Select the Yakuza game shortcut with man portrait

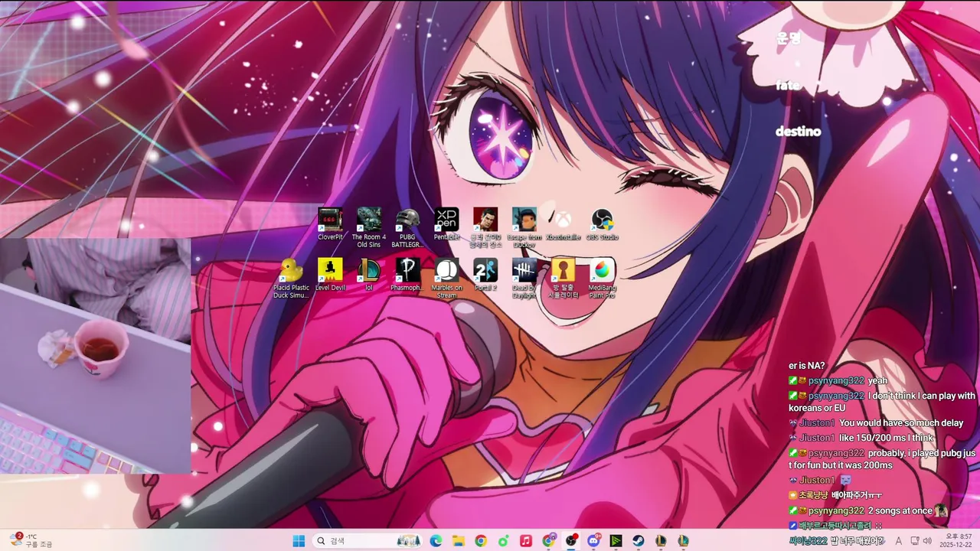[485, 227]
